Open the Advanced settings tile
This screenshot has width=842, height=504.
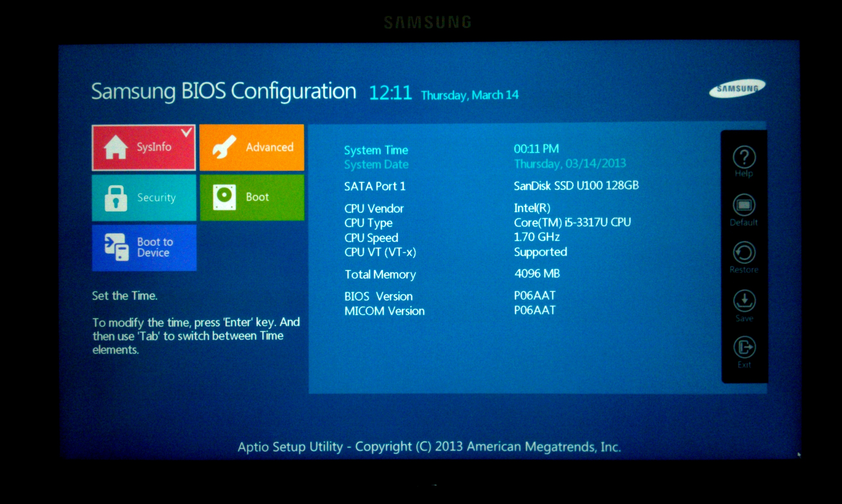click(252, 147)
